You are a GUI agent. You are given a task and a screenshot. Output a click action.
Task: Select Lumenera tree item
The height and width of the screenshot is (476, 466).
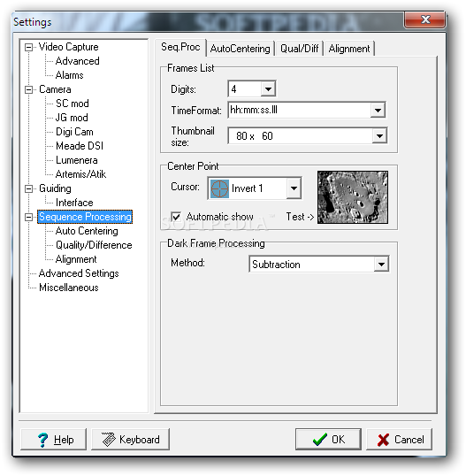click(76, 160)
